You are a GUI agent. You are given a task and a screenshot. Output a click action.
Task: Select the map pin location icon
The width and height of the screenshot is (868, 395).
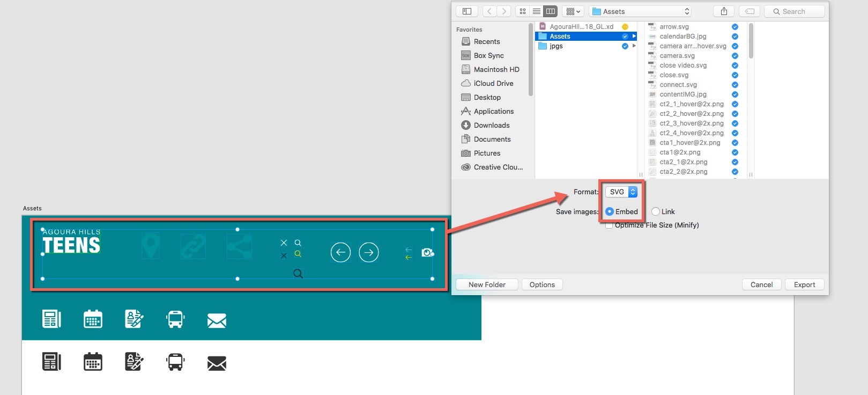click(x=151, y=246)
